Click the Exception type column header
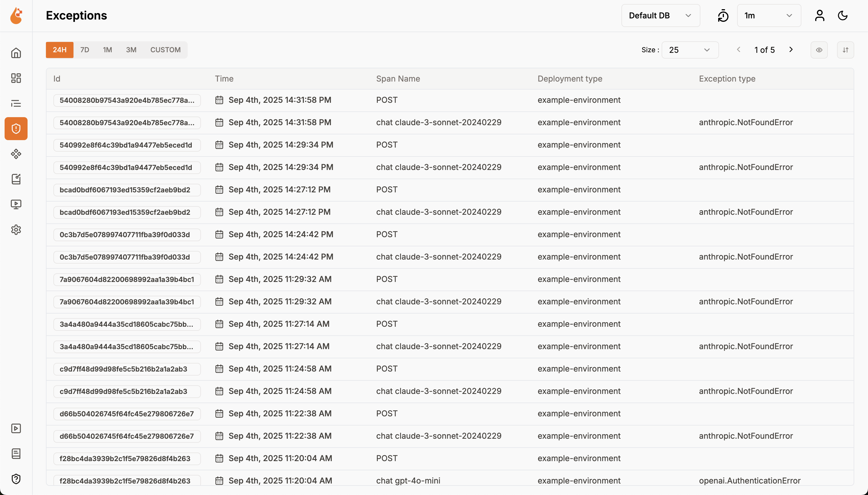The height and width of the screenshot is (495, 868). [727, 79]
